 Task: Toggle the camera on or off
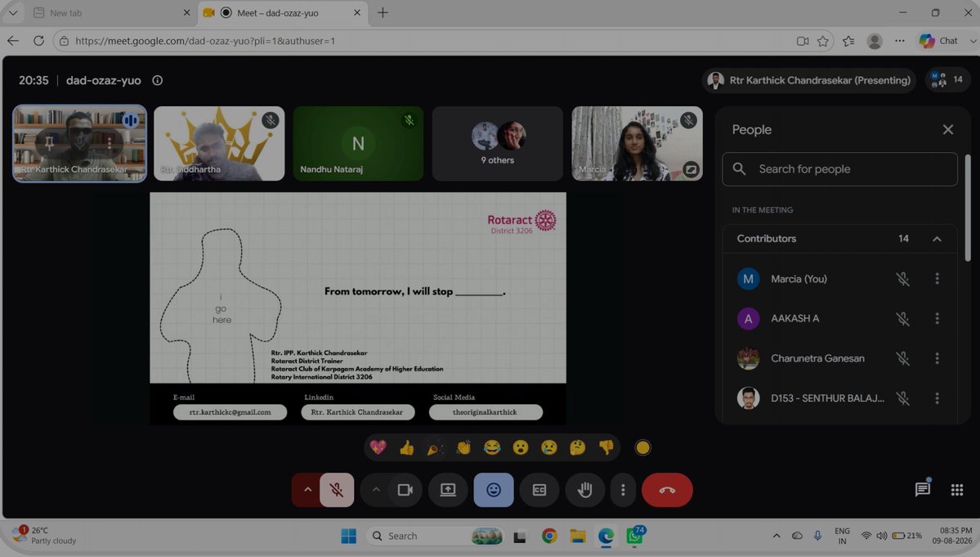[x=405, y=490]
